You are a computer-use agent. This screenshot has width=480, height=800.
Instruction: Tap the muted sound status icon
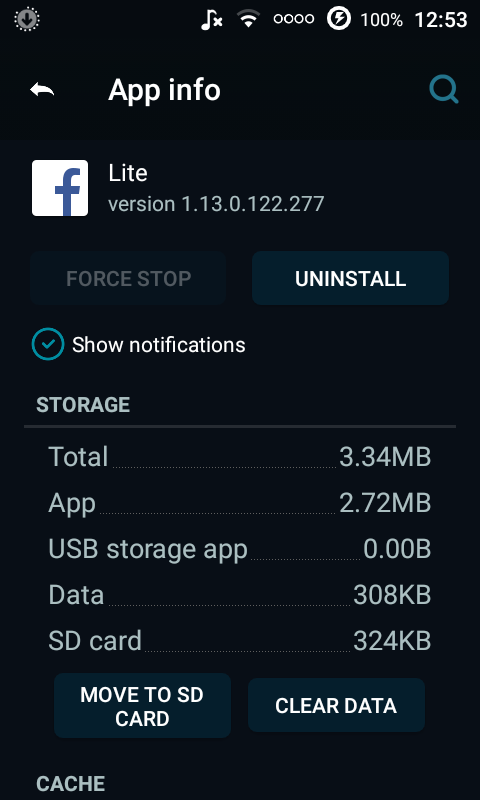click(211, 20)
